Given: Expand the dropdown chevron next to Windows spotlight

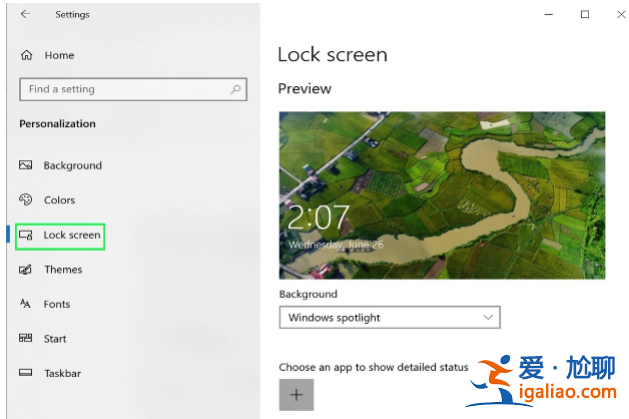Looking at the screenshot, I should click(x=488, y=318).
